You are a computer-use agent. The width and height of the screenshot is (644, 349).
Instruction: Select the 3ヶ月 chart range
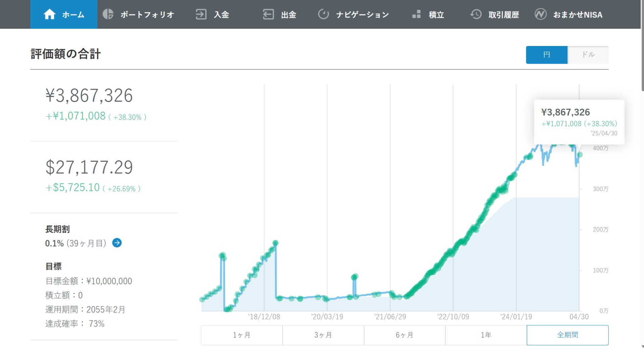[323, 335]
